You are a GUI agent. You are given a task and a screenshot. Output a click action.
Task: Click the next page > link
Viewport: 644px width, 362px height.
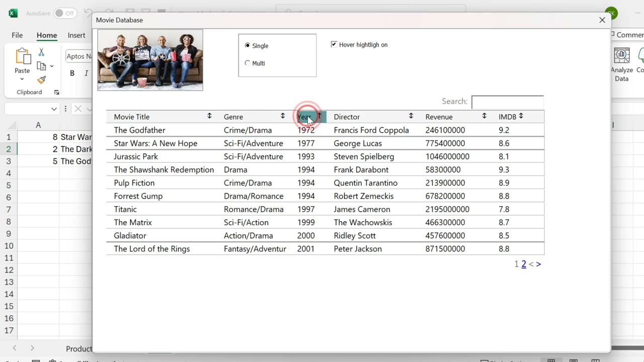click(538, 264)
